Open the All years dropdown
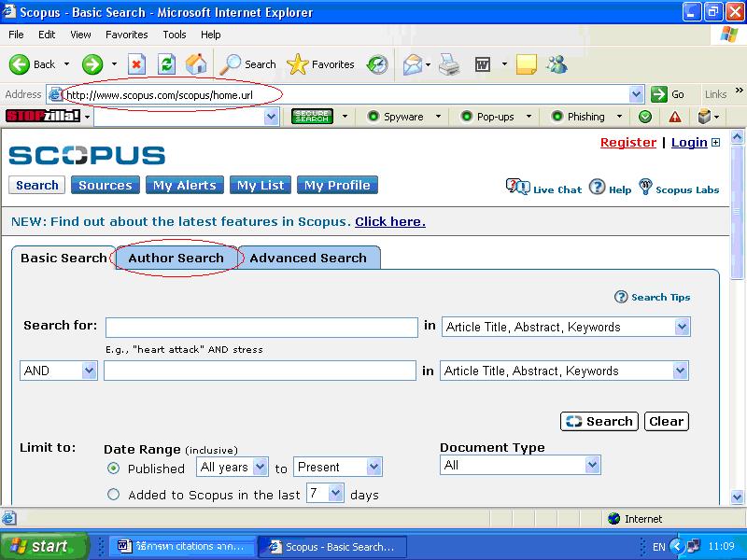 coord(260,467)
